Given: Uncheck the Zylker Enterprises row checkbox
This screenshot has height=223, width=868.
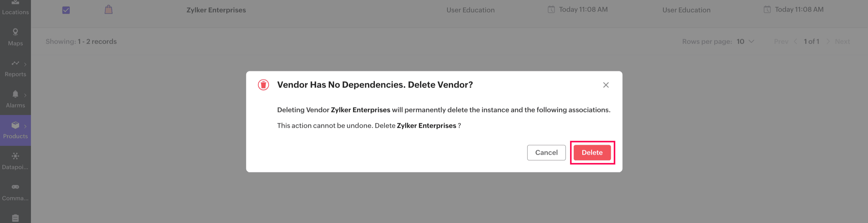Looking at the screenshot, I should [x=66, y=10].
